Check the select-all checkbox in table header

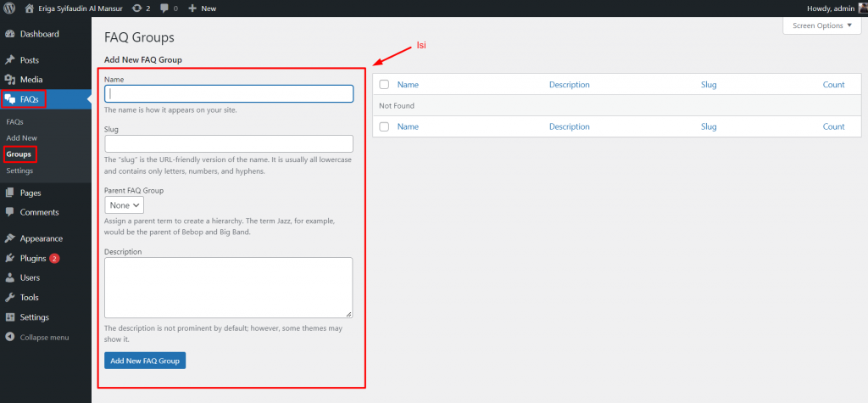point(385,85)
